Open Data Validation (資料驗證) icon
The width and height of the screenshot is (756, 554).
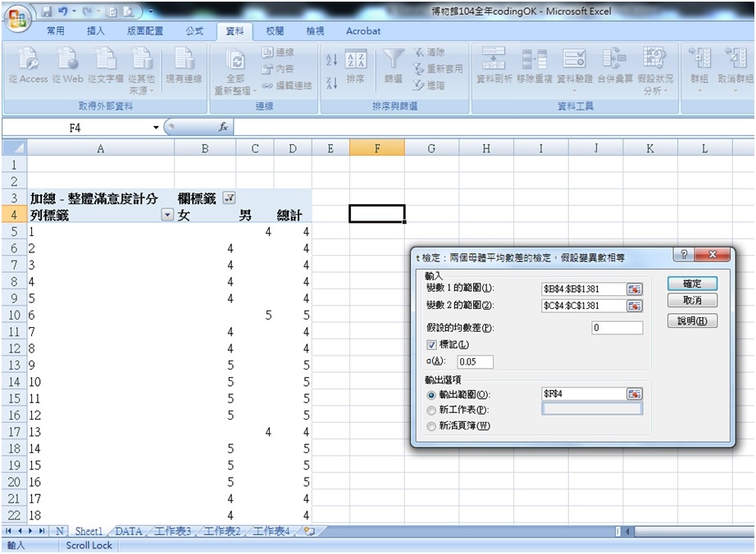point(574,58)
